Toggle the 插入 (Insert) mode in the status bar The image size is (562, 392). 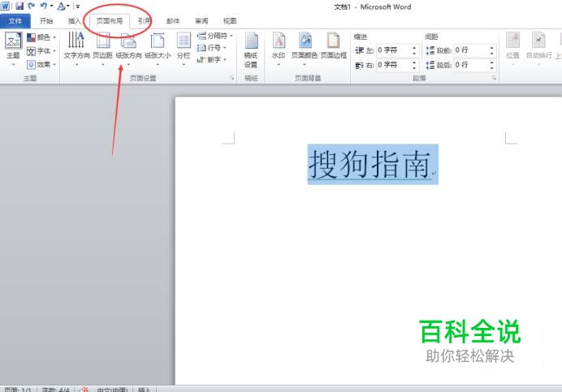[144, 389]
